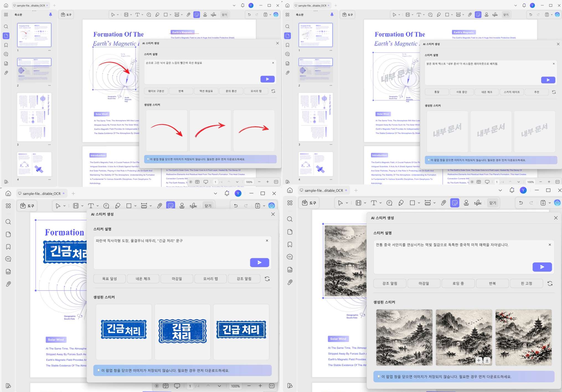Click the plus icon on the middle ink painting sticker
Image resolution: width=562 pixels, height=392 pixels.
(479, 360)
